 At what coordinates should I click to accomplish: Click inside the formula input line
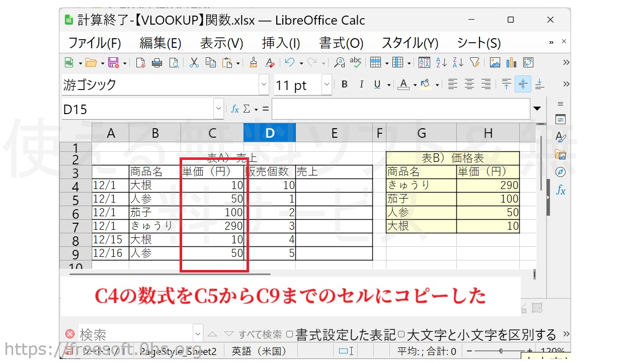point(400,109)
